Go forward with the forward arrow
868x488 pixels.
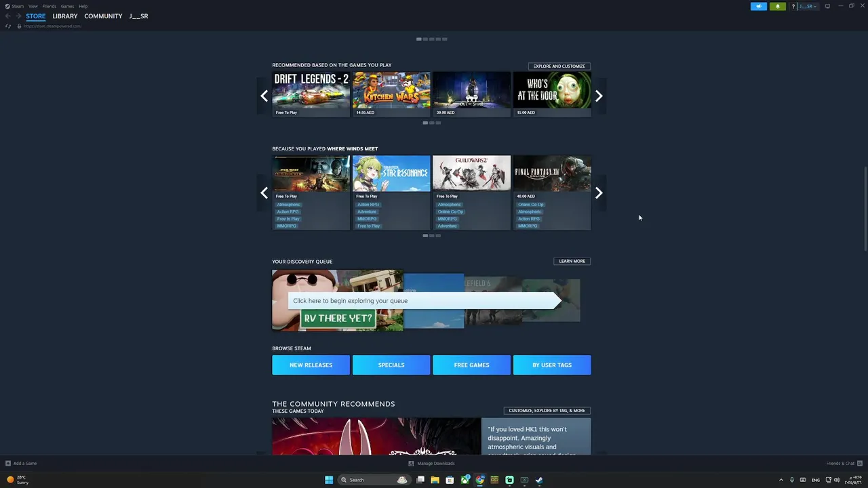18,16
